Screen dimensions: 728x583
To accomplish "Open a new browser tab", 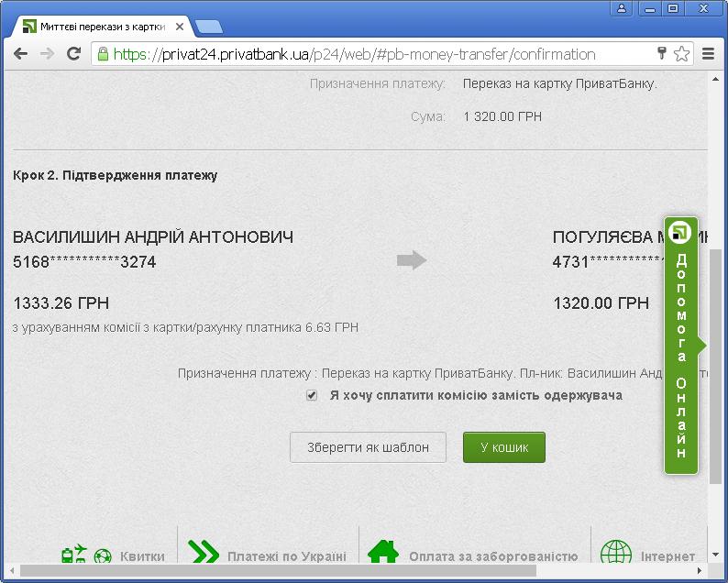I will tap(208, 26).
